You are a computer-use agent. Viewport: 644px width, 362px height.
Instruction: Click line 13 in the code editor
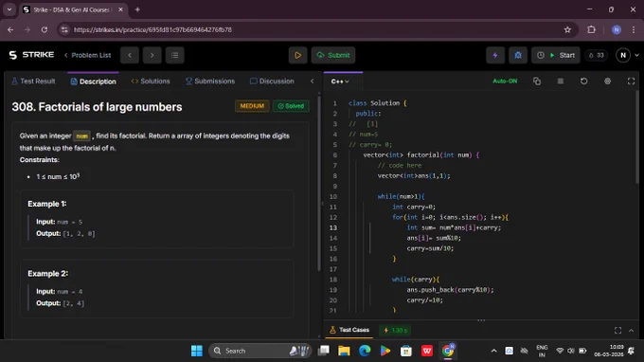pos(454,227)
